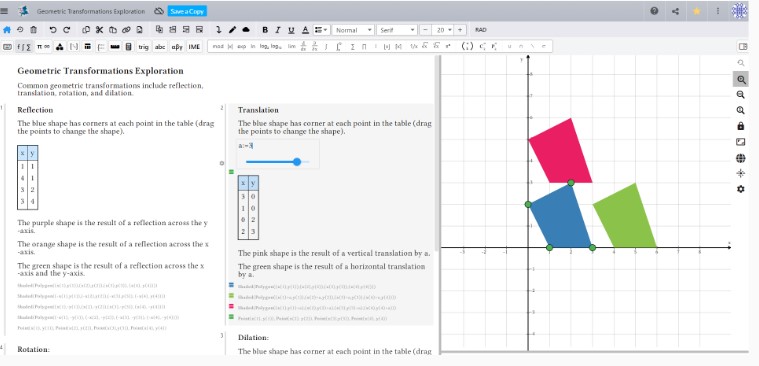Open the vertical three-dots options menu
Image resolution: width=759 pixels, height=366 pixels.
717,11
